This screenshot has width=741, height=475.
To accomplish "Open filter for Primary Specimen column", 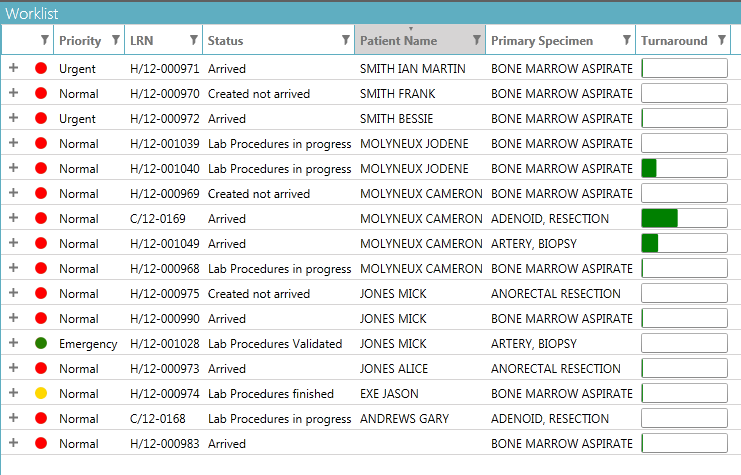I will [626, 41].
